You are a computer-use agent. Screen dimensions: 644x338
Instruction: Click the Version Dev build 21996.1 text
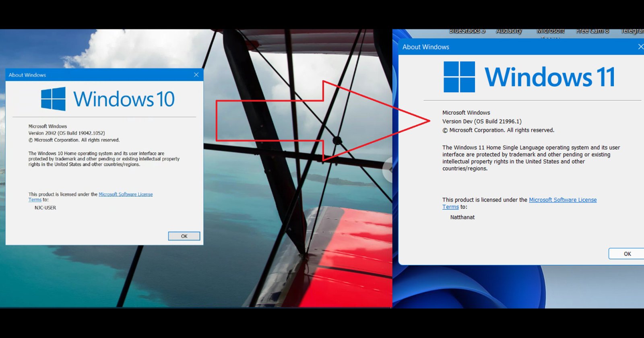[x=481, y=122]
